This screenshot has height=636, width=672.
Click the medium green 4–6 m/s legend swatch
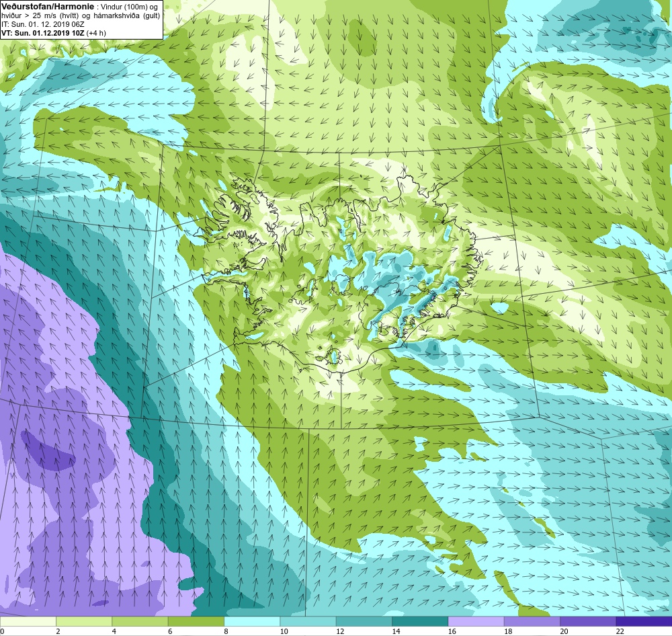pyautogui.click(x=140, y=621)
